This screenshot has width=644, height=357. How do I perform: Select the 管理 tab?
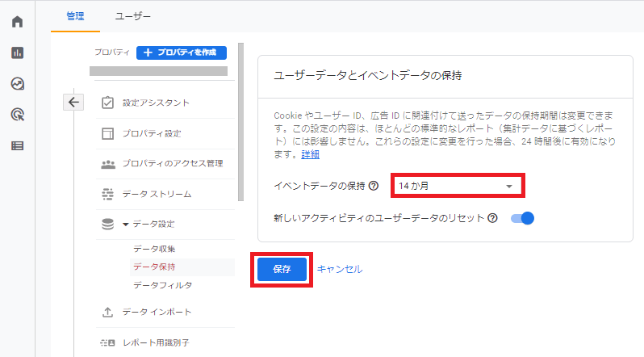75,16
